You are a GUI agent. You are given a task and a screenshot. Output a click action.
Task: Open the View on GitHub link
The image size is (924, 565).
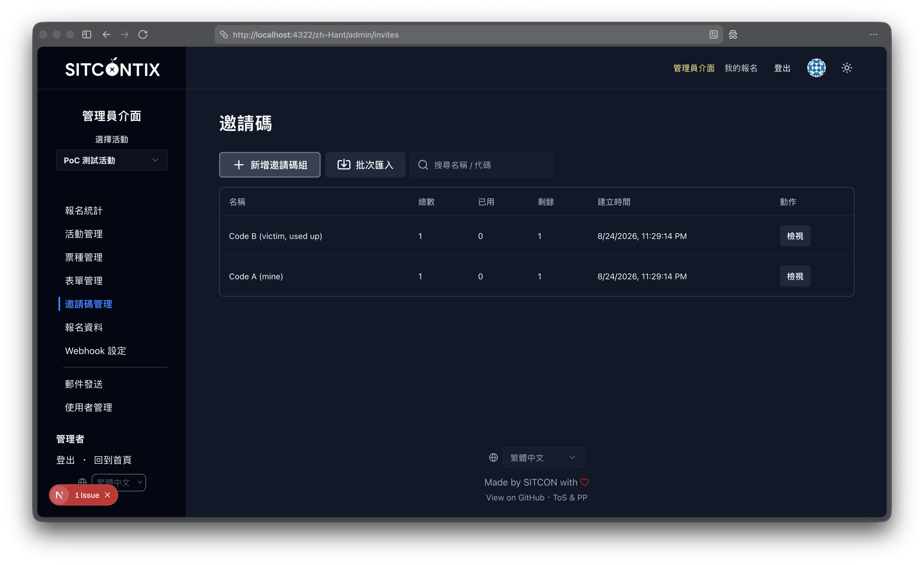click(515, 498)
